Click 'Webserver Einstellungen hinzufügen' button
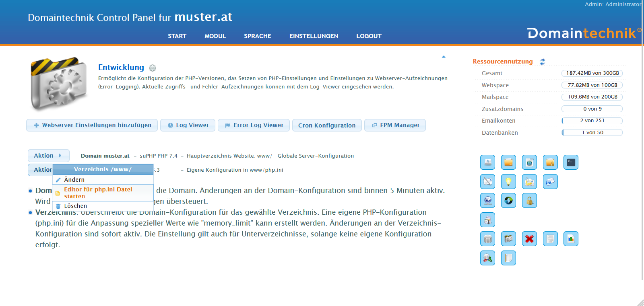Screen dimensions: 644x306 click(93, 125)
